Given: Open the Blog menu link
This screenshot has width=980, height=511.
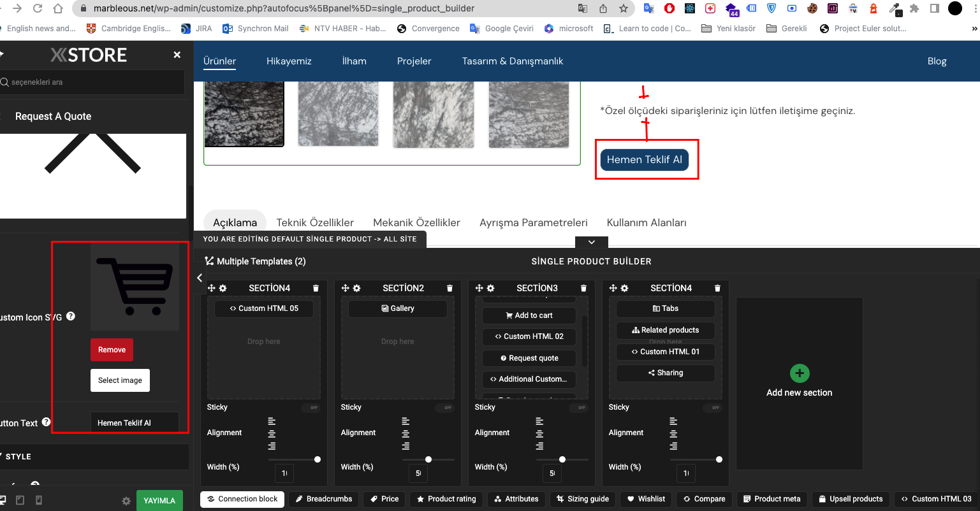Looking at the screenshot, I should coord(937,61).
